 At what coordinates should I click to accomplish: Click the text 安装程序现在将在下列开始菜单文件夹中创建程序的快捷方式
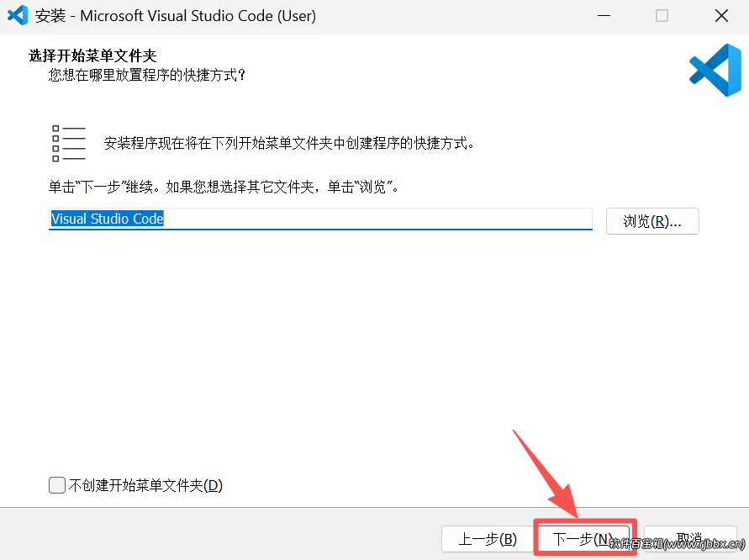pyautogui.click(x=289, y=143)
